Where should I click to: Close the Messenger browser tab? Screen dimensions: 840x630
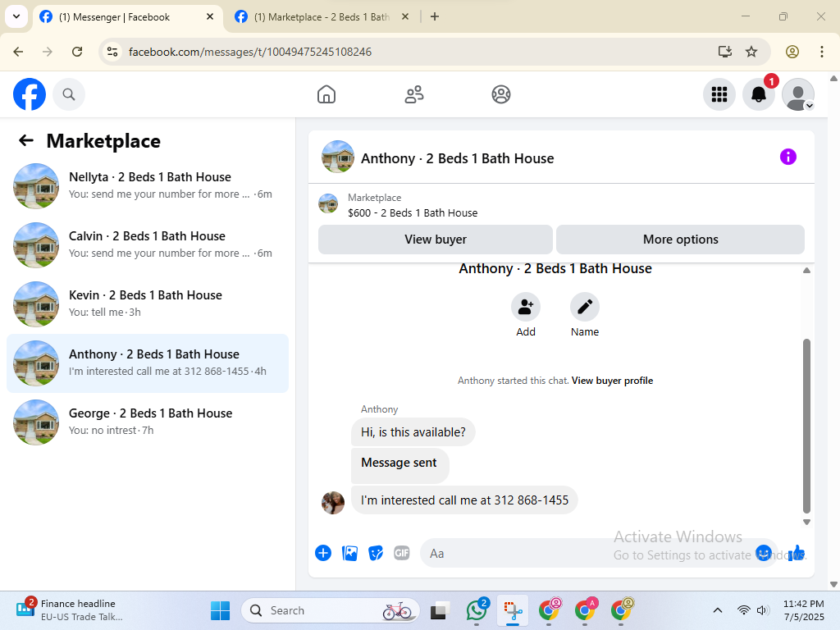pyautogui.click(x=210, y=16)
